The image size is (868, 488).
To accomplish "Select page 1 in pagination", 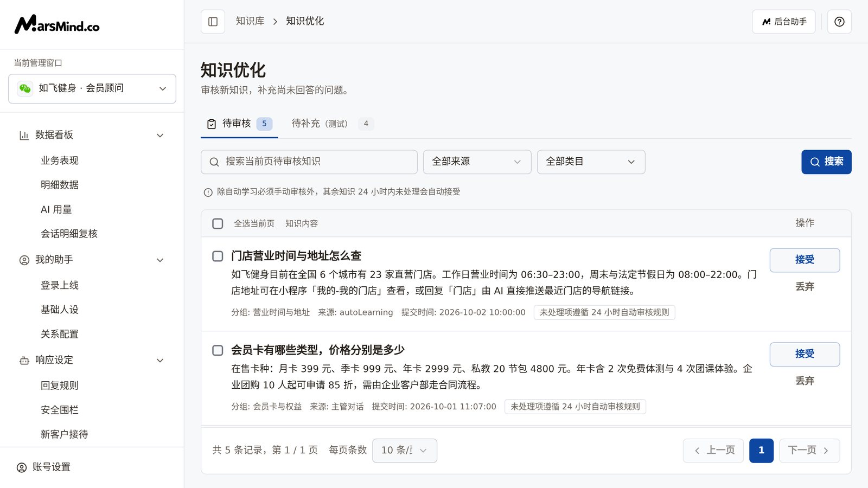I will coord(761,450).
